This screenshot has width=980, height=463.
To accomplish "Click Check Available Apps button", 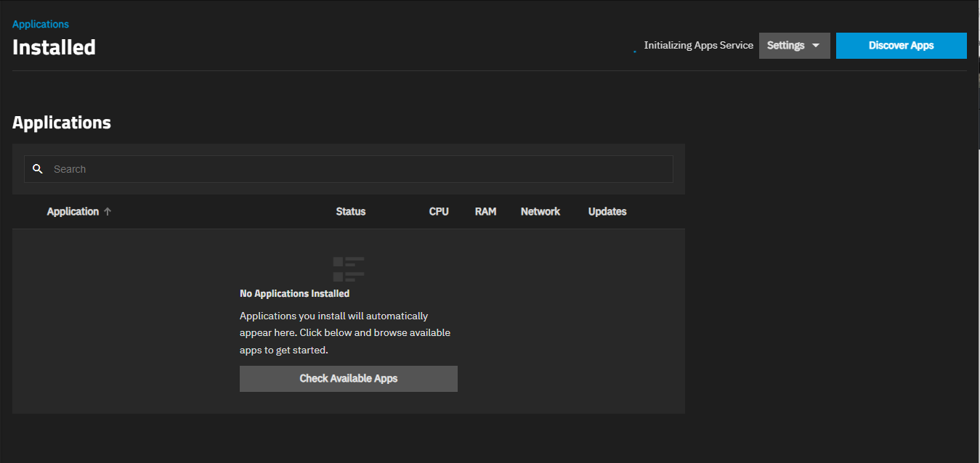I will coord(349,379).
